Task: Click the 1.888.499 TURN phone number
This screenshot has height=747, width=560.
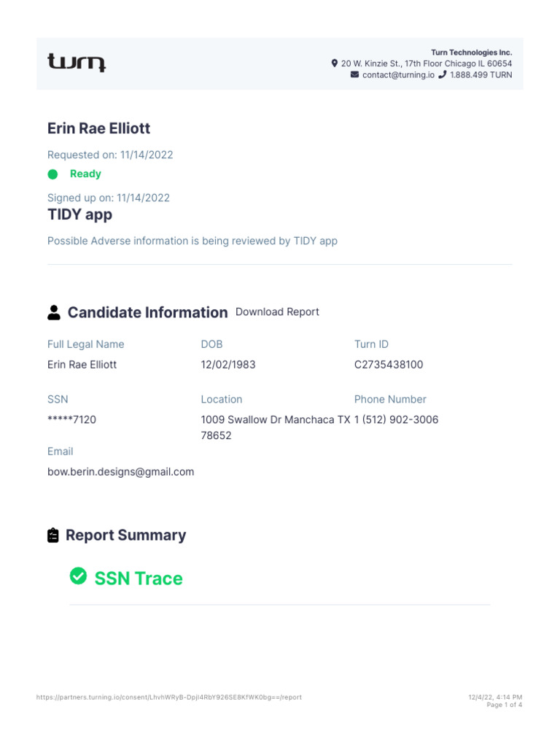Action: pyautogui.click(x=481, y=75)
